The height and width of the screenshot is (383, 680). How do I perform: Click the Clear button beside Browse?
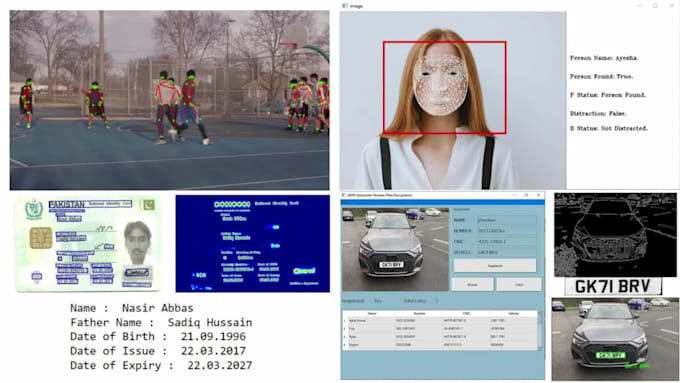[519, 285]
